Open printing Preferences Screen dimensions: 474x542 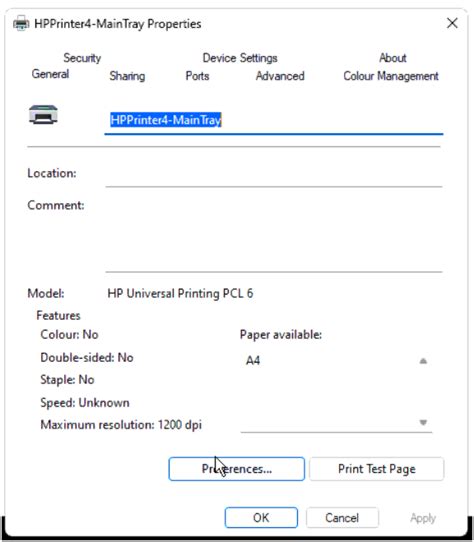coord(236,469)
